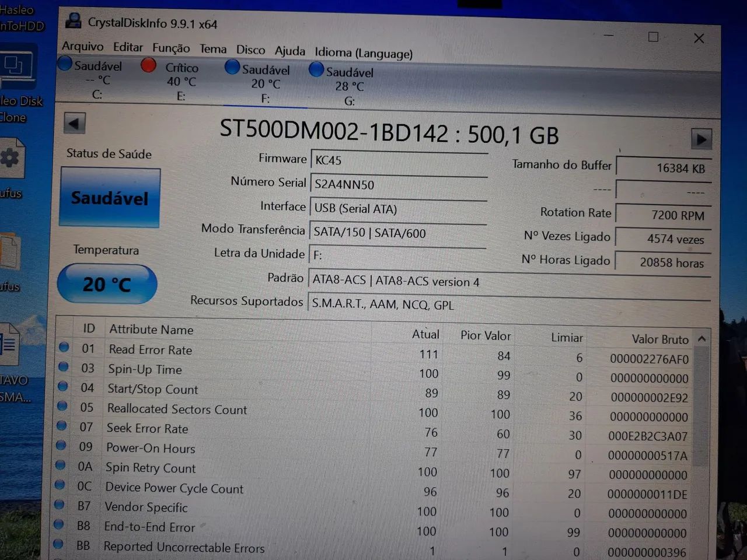The image size is (747, 560).
Task: Click the status dot for Reallocated Sectors Count
Action: click(x=62, y=405)
